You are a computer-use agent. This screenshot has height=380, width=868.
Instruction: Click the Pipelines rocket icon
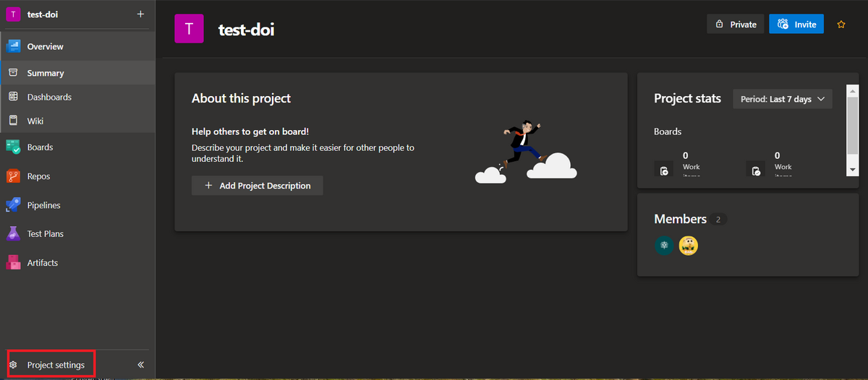point(13,205)
